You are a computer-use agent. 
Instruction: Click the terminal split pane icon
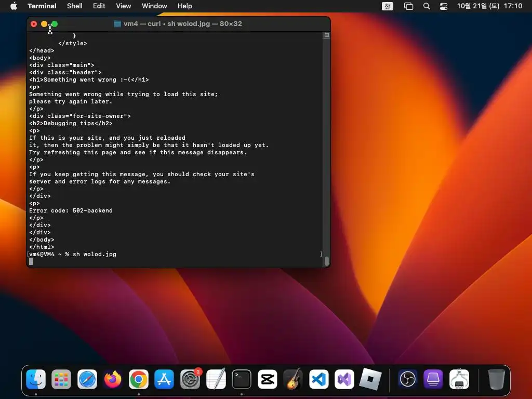(x=326, y=35)
